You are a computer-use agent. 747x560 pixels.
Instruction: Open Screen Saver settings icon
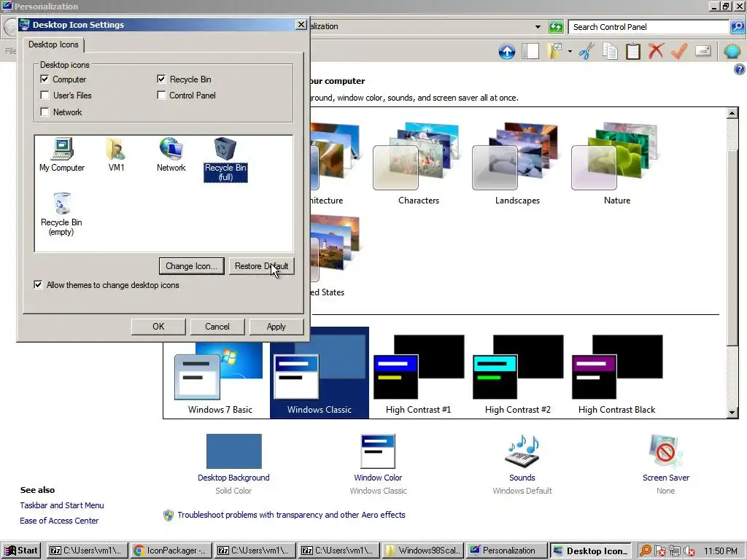point(665,451)
